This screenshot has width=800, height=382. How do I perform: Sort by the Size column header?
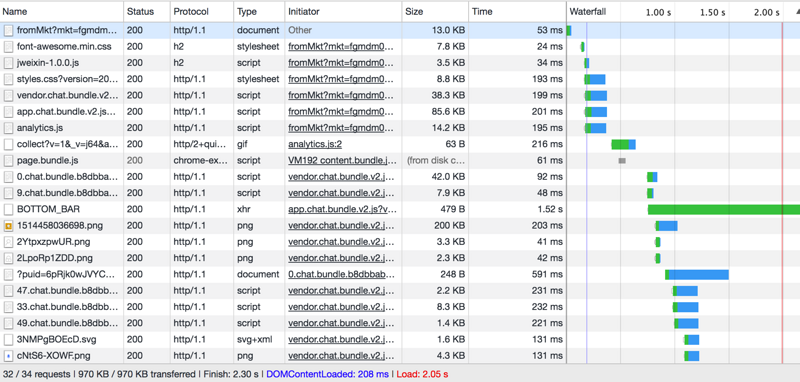(435, 12)
